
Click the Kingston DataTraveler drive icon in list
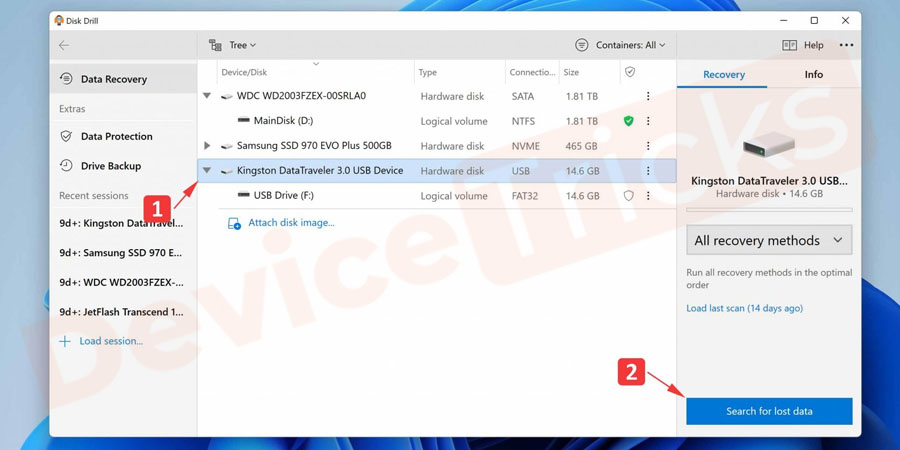(227, 171)
